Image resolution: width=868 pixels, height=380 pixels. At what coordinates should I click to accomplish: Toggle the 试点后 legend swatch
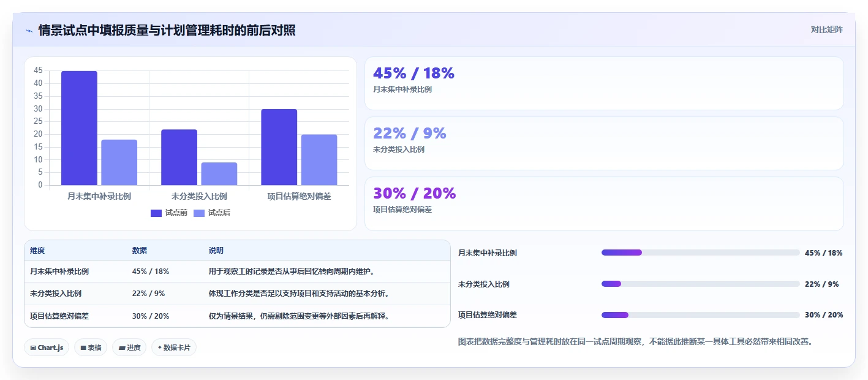(x=199, y=213)
